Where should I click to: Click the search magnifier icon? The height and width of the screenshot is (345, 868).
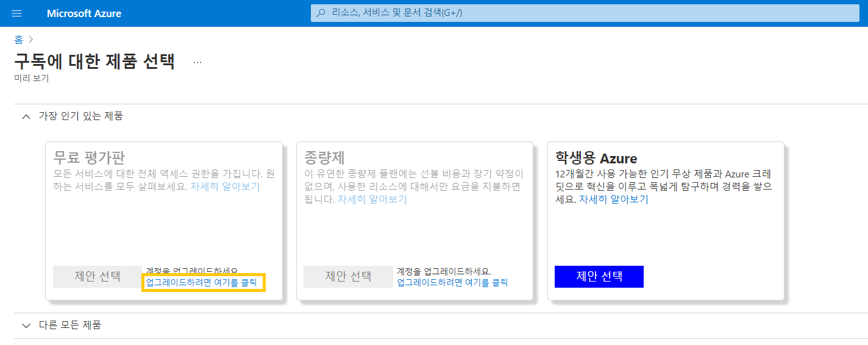[321, 12]
